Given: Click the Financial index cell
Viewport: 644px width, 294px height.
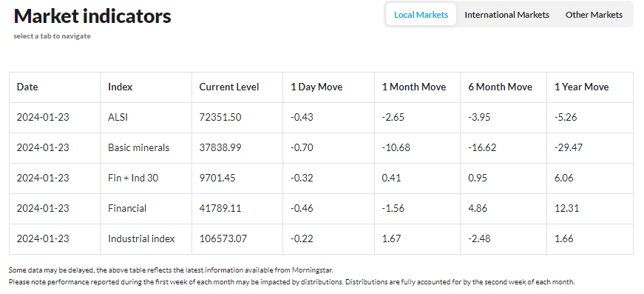Looking at the screenshot, I should click(x=127, y=209).
